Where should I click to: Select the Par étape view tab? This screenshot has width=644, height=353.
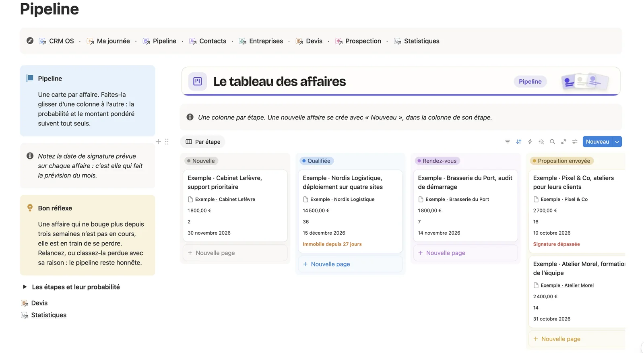point(203,142)
